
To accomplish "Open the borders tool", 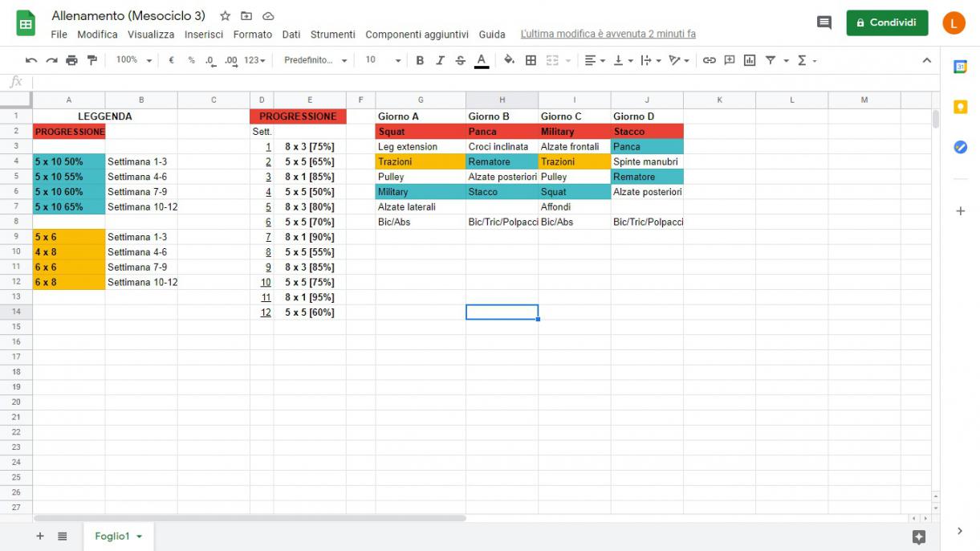I will (x=531, y=60).
